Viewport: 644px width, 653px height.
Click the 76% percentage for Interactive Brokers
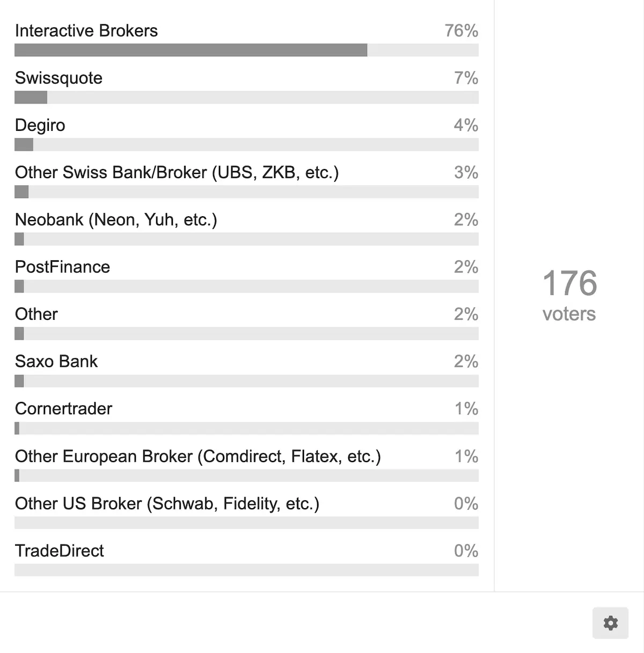click(x=462, y=31)
